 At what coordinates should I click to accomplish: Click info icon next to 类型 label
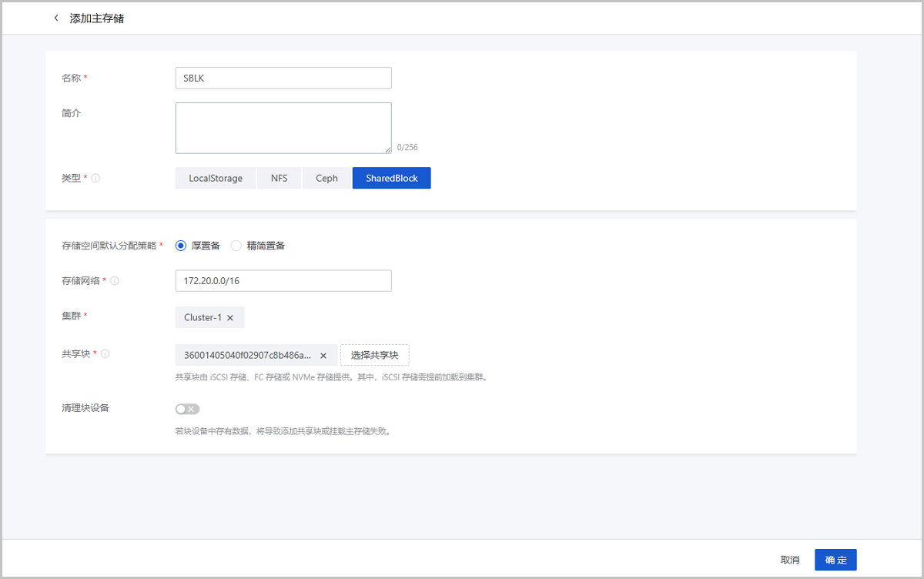96,178
